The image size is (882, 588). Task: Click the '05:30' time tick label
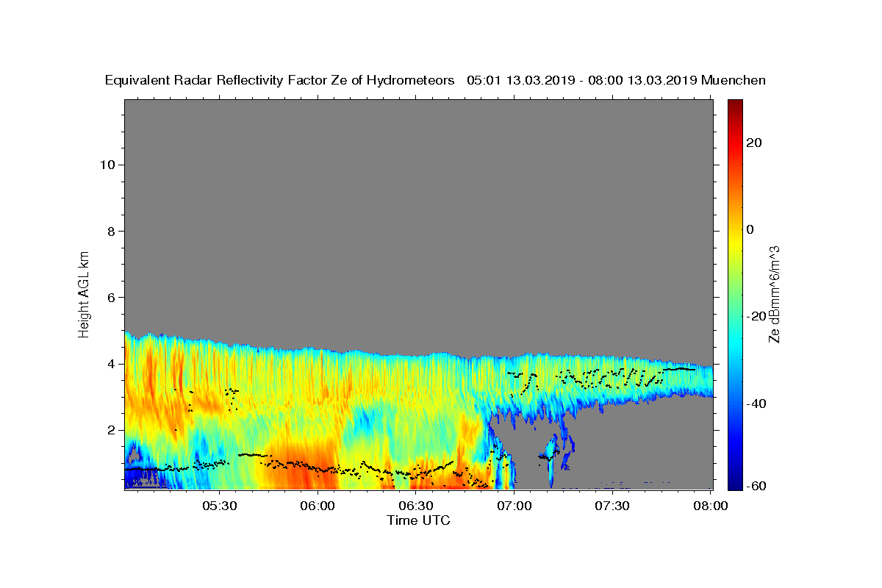point(220,506)
